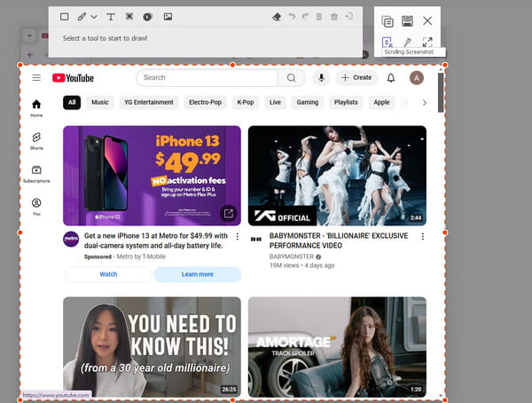Click the page scrollbar down arrow

pyautogui.click(x=441, y=396)
